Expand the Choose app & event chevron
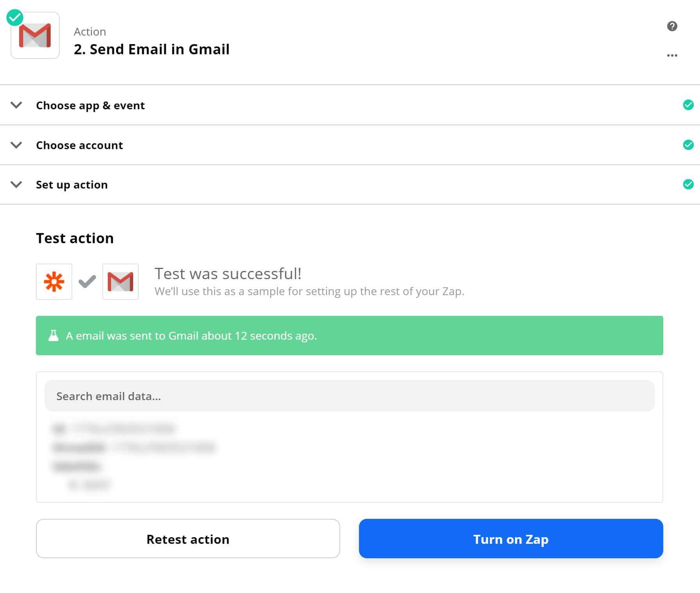The image size is (700, 593). coord(16,105)
